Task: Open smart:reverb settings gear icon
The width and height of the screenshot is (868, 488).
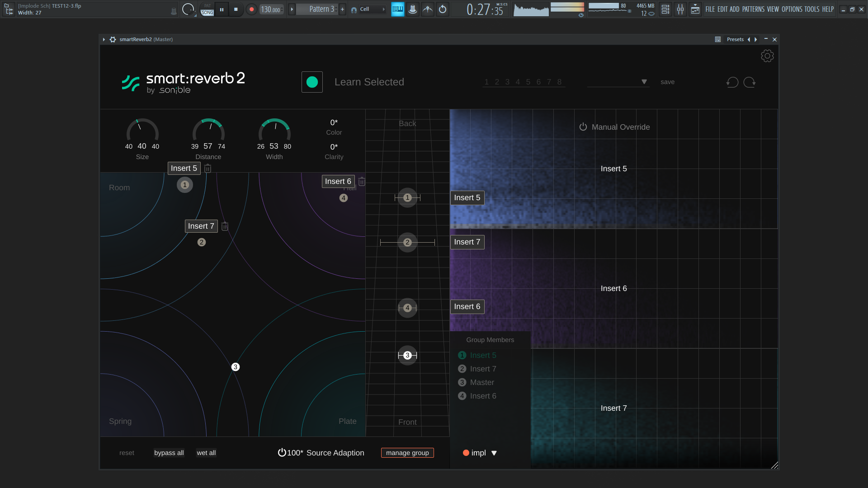Action: pos(767,56)
